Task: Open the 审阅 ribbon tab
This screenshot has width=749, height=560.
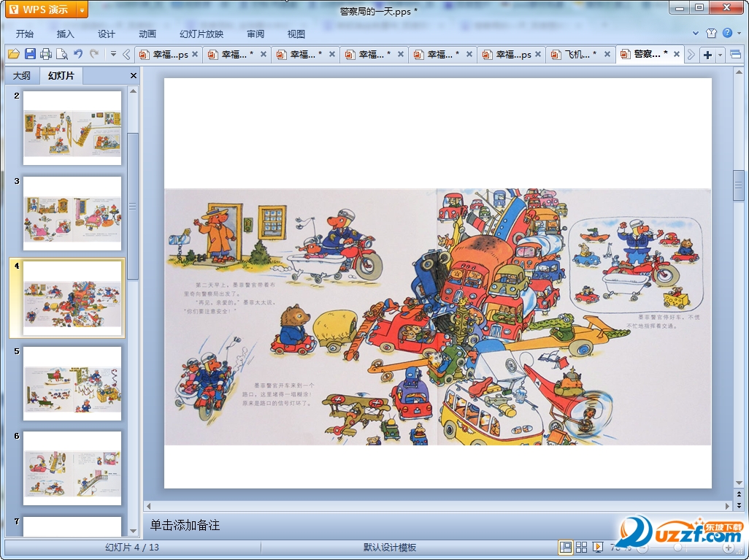Action: click(x=256, y=34)
